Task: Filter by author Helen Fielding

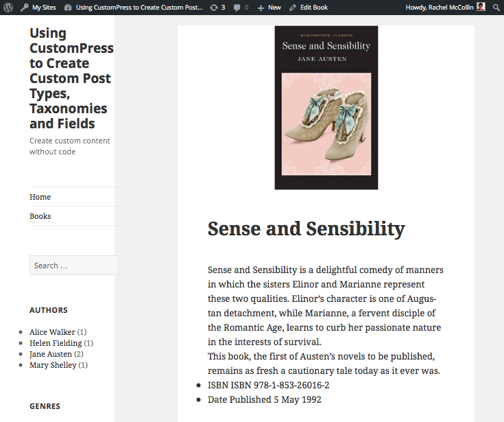Action: [56, 343]
